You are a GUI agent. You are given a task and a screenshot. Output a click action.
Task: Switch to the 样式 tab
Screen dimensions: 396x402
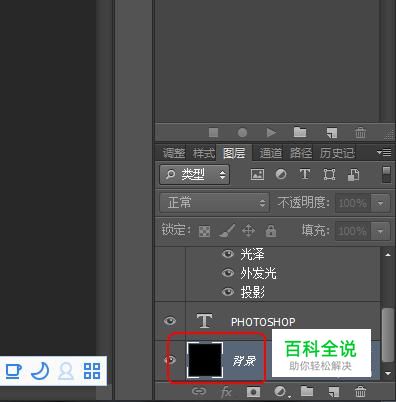(x=204, y=153)
